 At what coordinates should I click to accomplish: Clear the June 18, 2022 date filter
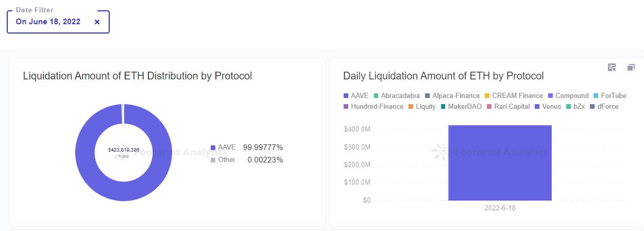coord(97,22)
